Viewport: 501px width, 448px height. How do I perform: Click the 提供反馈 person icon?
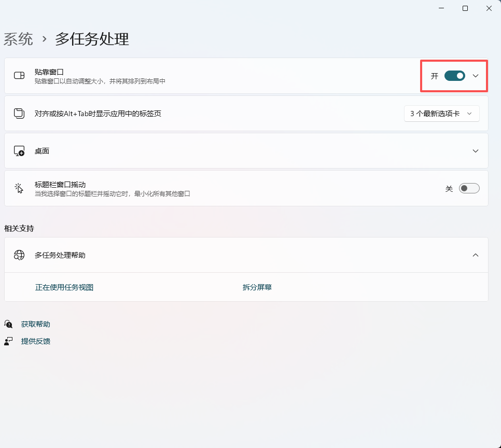8,341
